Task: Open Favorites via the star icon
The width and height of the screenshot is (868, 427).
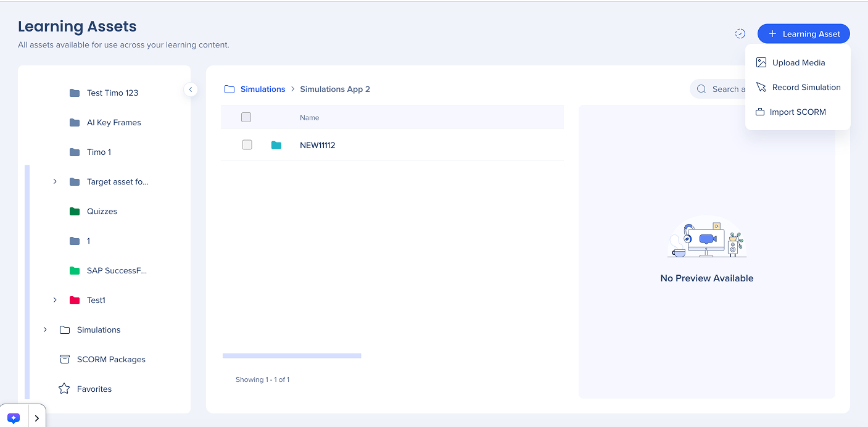Action: 64,389
